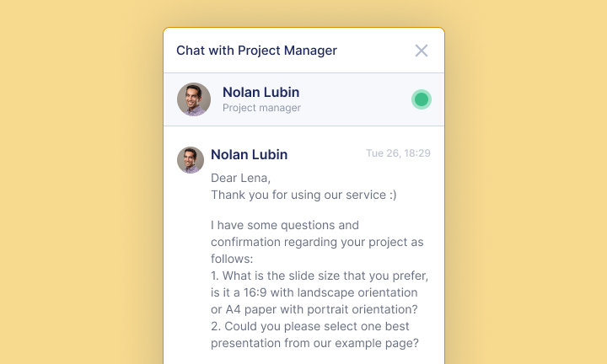607x364 pixels.
Task: Click the avatar beside the message
Action: (x=191, y=160)
